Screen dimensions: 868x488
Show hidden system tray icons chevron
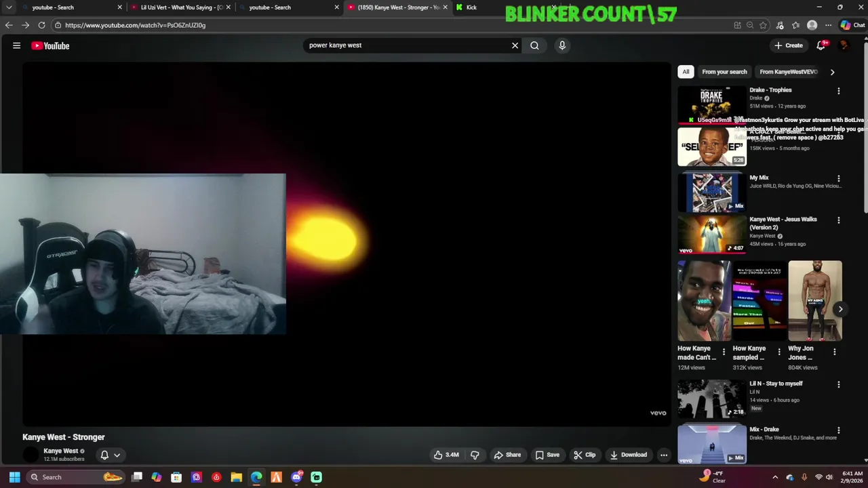[775, 477]
